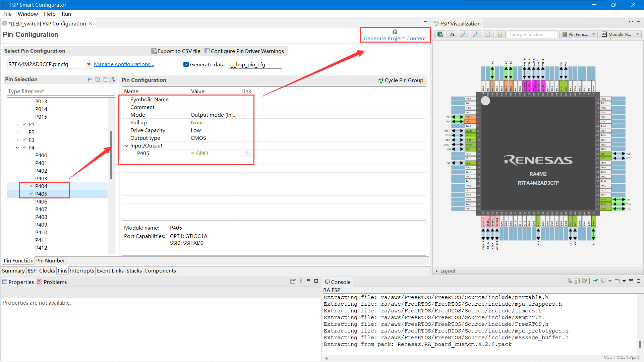
Task: Click Manage configurations link
Action: point(124,64)
